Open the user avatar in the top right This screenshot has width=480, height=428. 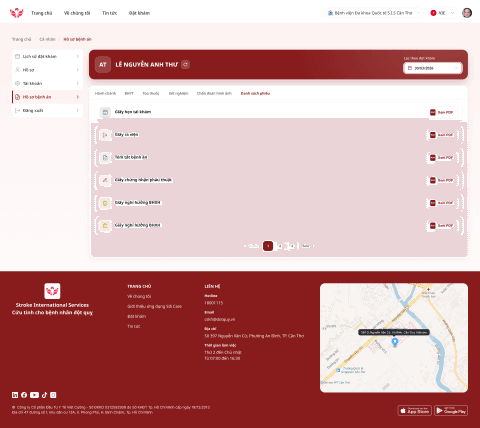point(467,13)
